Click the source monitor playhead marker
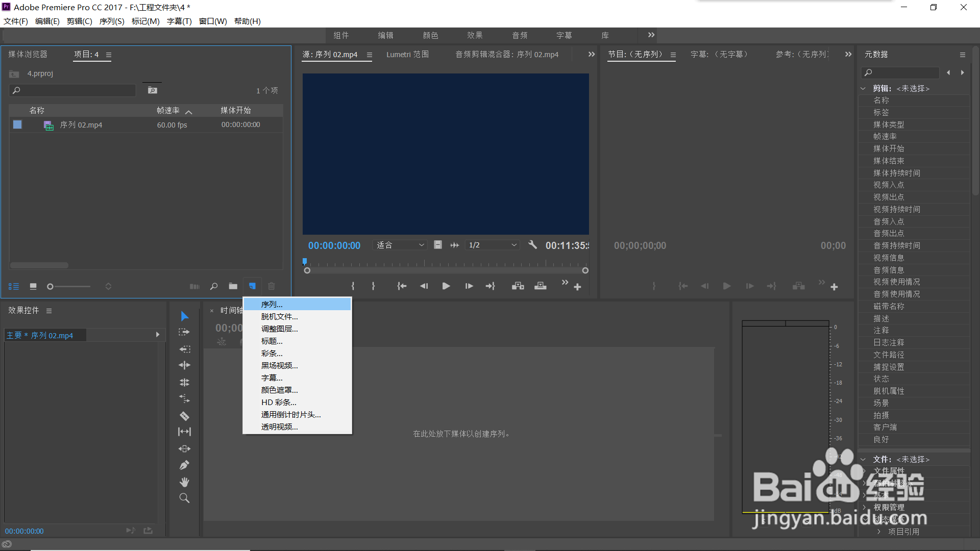This screenshot has height=551, width=980. 305,261
